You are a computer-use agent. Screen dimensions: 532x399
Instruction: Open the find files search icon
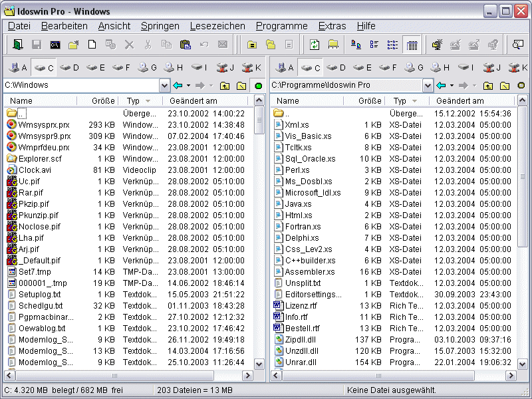tap(518, 45)
